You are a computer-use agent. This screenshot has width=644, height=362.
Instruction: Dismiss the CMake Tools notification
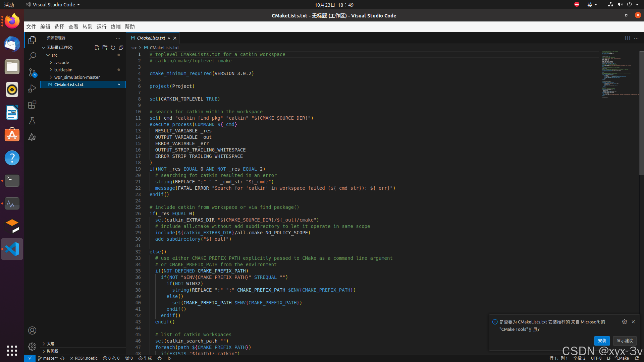(x=633, y=322)
